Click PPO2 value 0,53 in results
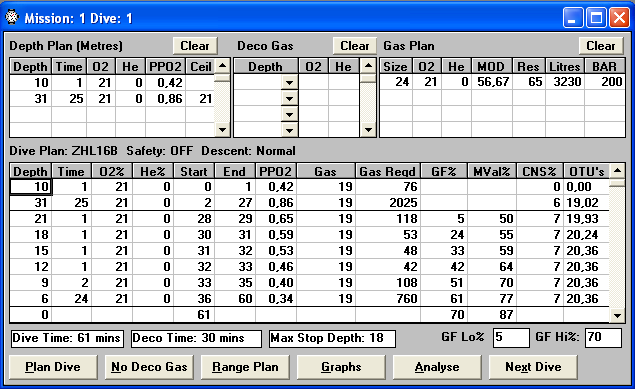 coord(276,251)
